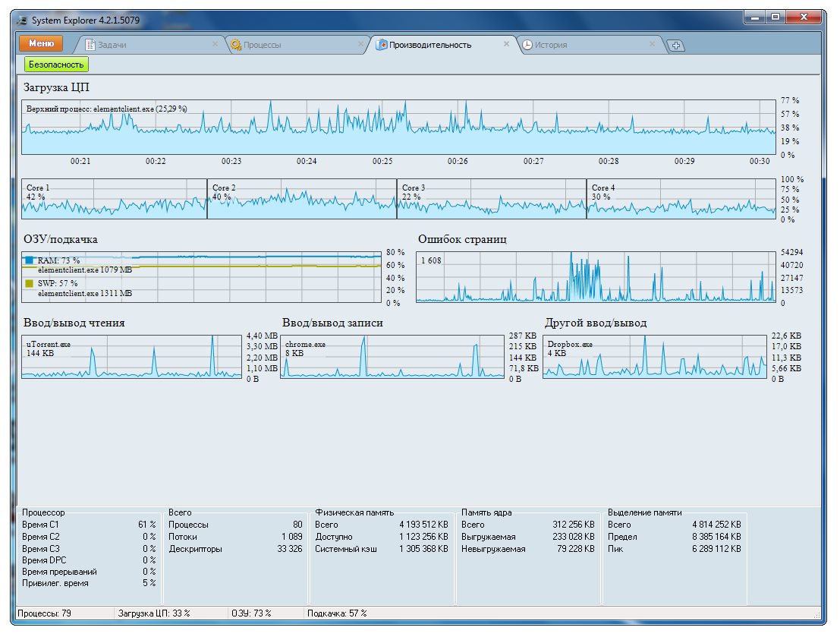Close the Процессы tab
840x640 pixels.
coord(360,44)
